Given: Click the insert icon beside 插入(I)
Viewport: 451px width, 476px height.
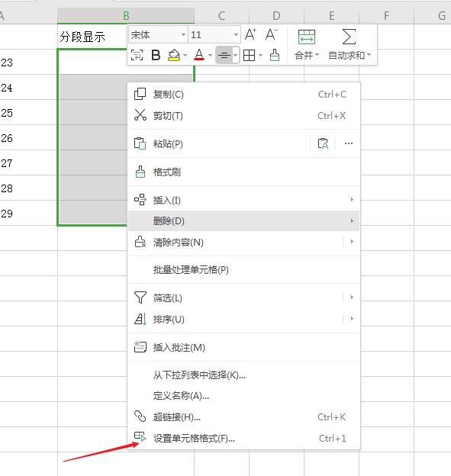Looking at the screenshot, I should point(140,199).
